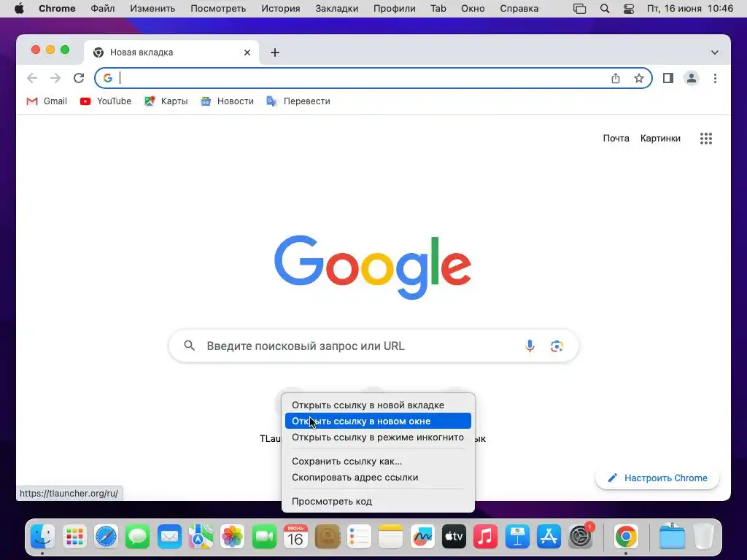Open the Новости bookmark

click(x=227, y=101)
